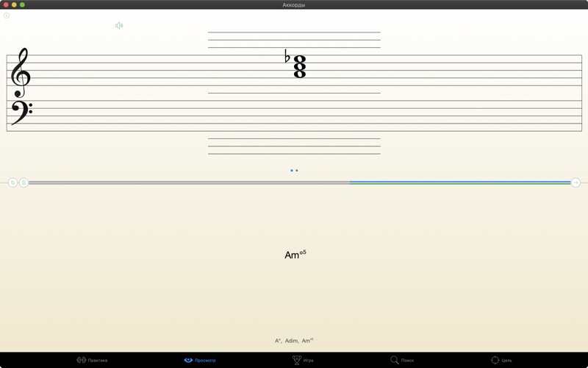Click the up-down arrows sort button
The width and height of the screenshot is (588, 368).
point(12,183)
